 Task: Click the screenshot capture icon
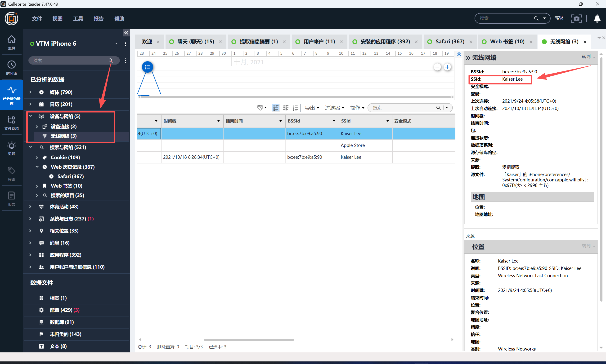point(576,18)
